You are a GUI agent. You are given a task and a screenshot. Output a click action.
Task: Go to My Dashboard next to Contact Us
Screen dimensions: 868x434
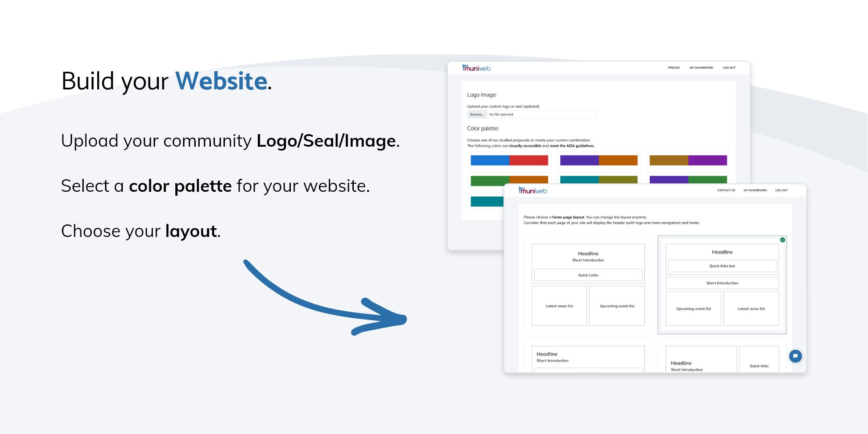coord(755,191)
